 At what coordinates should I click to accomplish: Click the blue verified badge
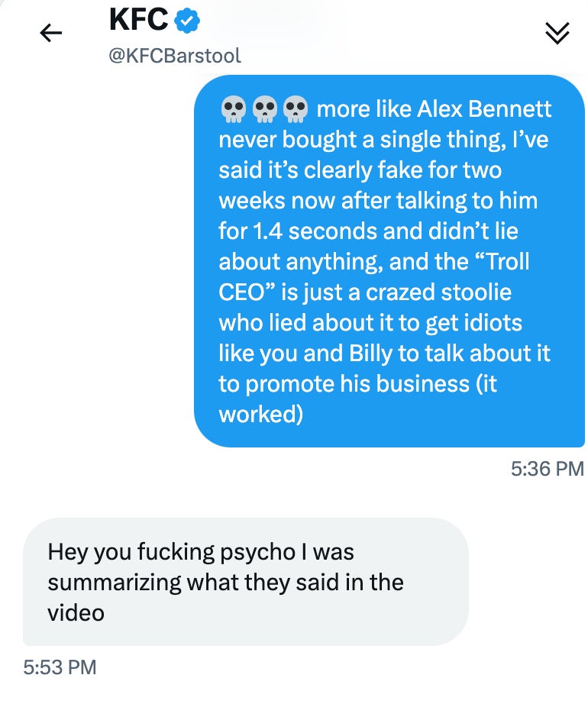(186, 21)
